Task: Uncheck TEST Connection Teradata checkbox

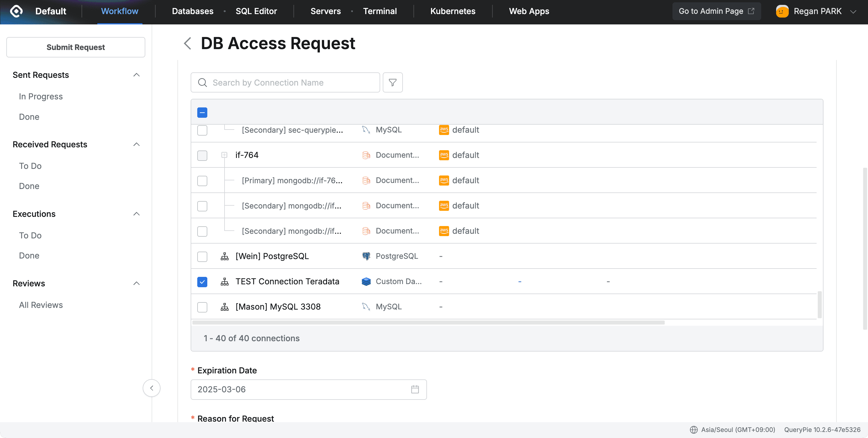Action: point(202,282)
